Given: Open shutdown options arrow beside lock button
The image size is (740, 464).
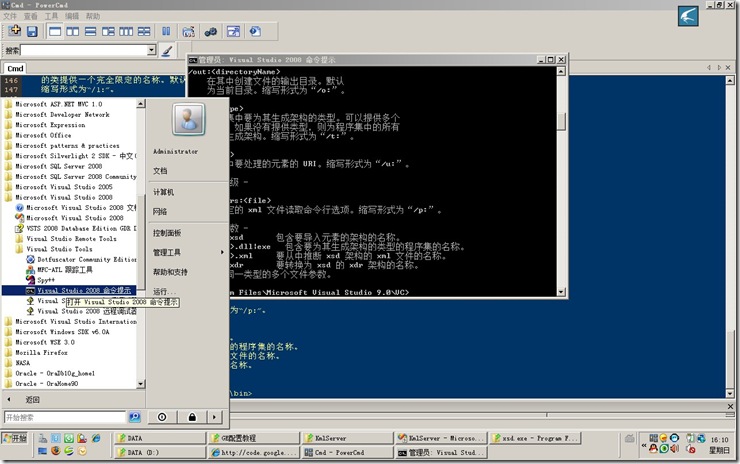Looking at the screenshot, I should pyautogui.click(x=214, y=417).
